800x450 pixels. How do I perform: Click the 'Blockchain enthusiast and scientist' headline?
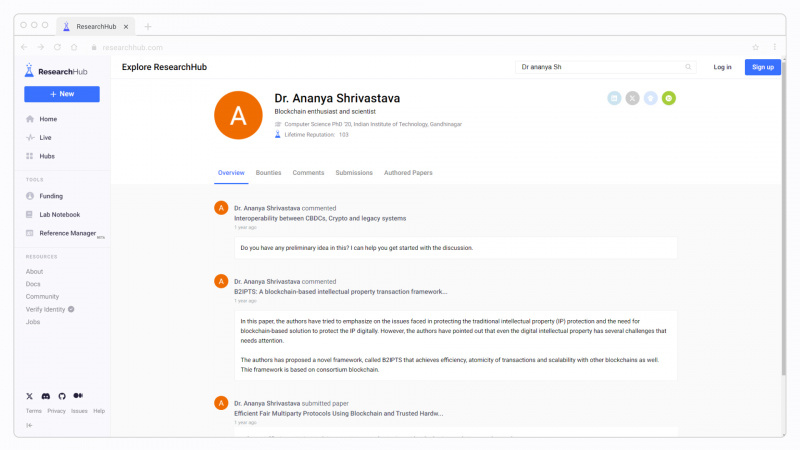click(x=325, y=111)
